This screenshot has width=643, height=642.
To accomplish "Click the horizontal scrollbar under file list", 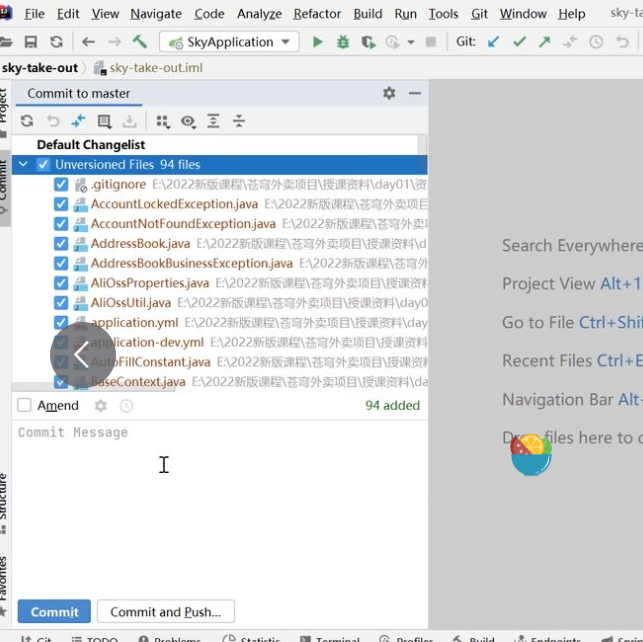I will (93, 388).
